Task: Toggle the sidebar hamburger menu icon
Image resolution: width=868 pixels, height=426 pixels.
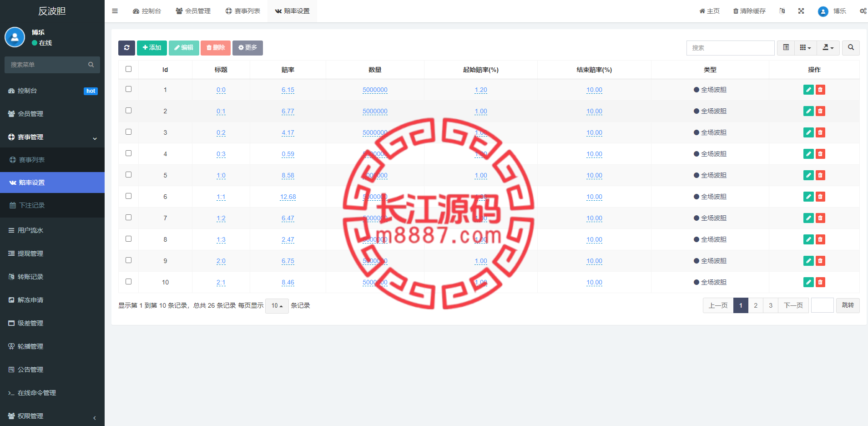Action: (115, 11)
